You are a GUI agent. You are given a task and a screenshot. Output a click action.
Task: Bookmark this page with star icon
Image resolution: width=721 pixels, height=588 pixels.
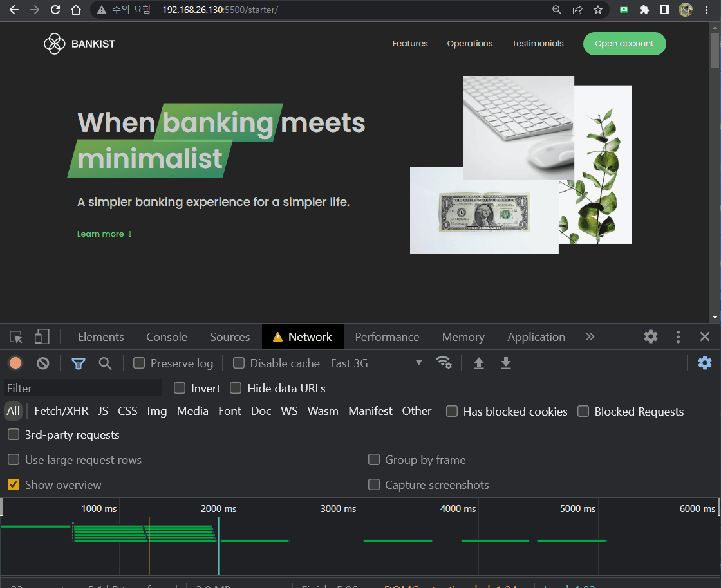pos(598,10)
